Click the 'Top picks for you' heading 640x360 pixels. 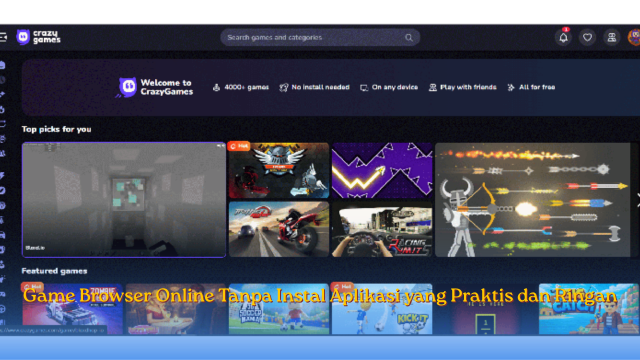click(56, 129)
